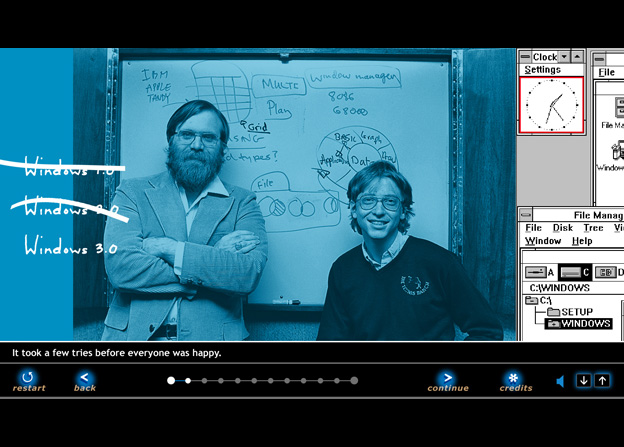
Task: Click the C:\WINDOWS path label
Action: click(x=559, y=288)
